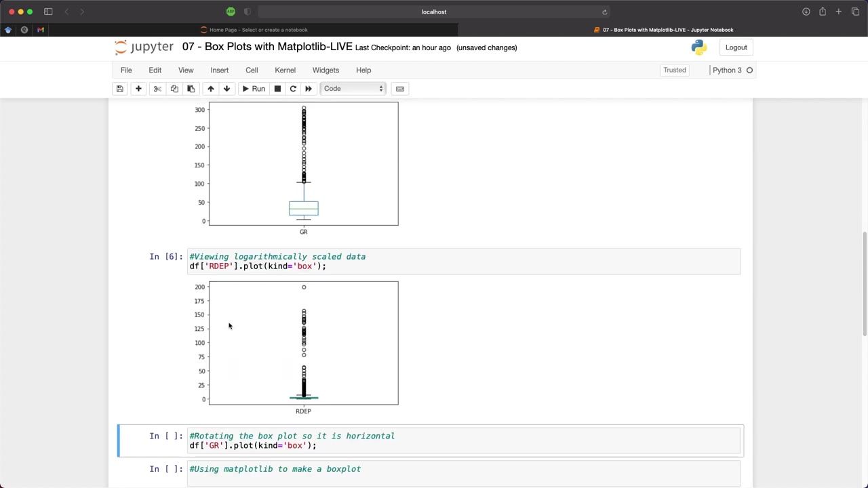868x488 pixels.
Task: Switch to the 07 - Box Plots Jupyter Notebook tab
Action: pyautogui.click(x=664, y=30)
